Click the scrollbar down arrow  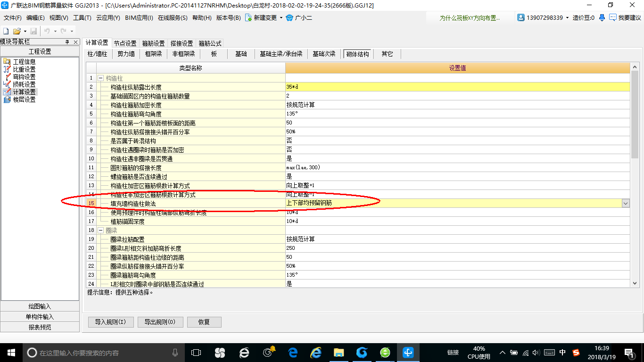click(635, 283)
